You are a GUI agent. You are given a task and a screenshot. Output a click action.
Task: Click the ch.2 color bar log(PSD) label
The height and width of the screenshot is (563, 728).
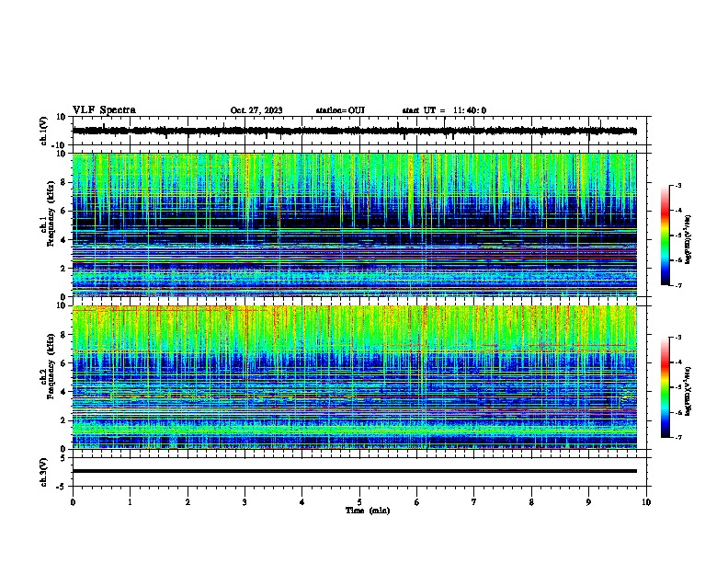[688, 391]
